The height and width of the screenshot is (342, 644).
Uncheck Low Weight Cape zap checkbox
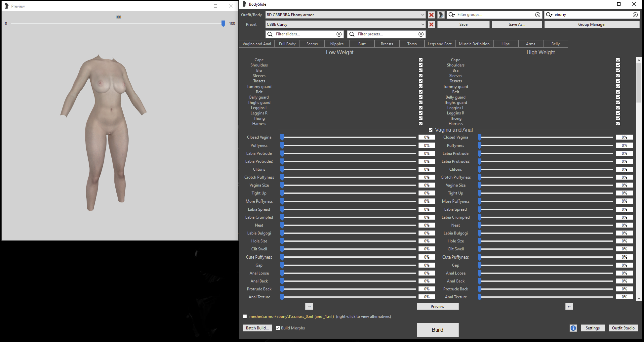pyautogui.click(x=420, y=60)
